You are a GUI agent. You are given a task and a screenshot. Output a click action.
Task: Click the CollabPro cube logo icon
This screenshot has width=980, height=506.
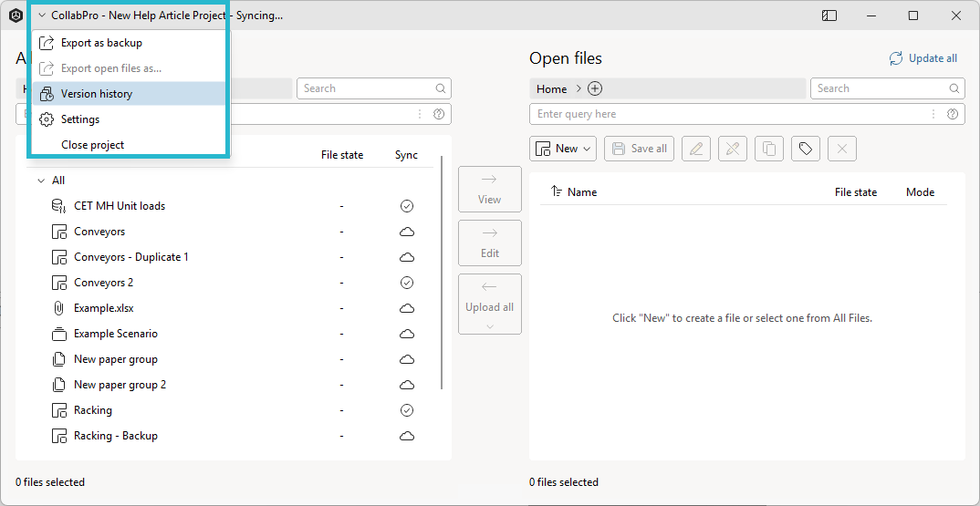[16, 16]
